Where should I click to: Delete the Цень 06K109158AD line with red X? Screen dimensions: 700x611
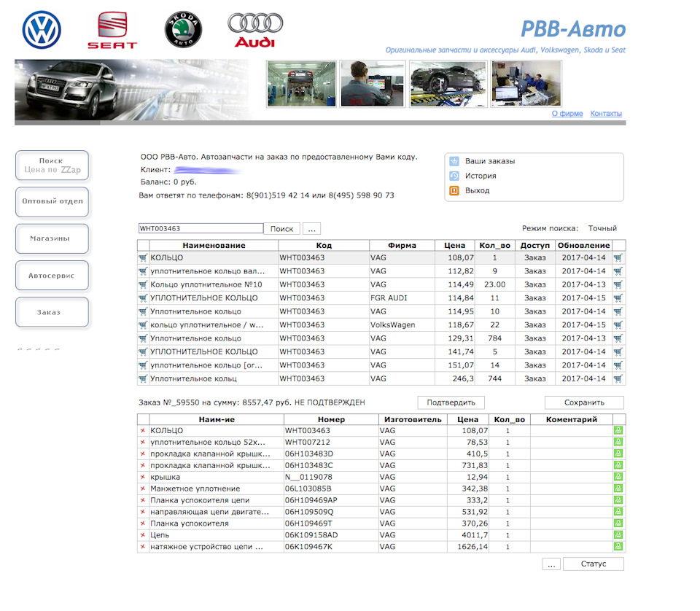pos(143,535)
